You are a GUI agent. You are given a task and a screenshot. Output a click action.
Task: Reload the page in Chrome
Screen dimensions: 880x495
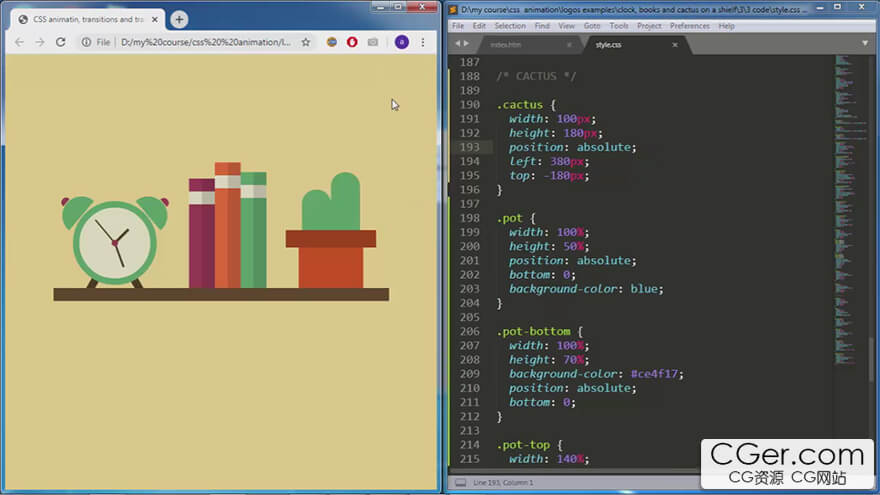point(60,42)
